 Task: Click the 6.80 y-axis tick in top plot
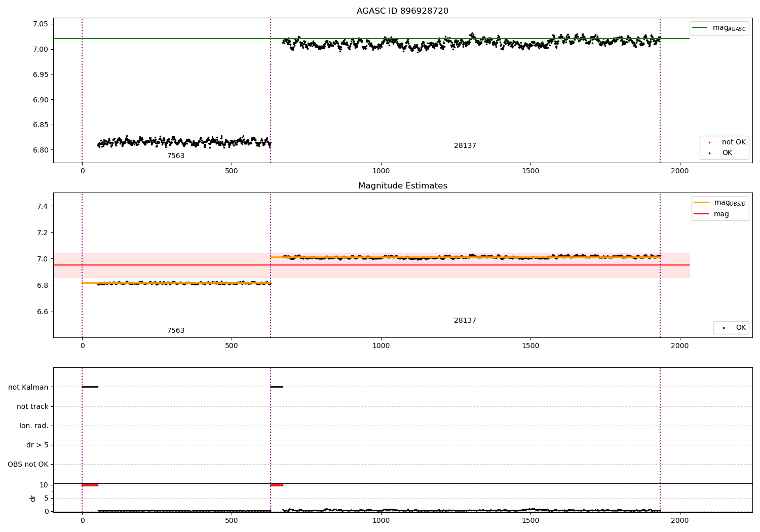click(x=40, y=150)
